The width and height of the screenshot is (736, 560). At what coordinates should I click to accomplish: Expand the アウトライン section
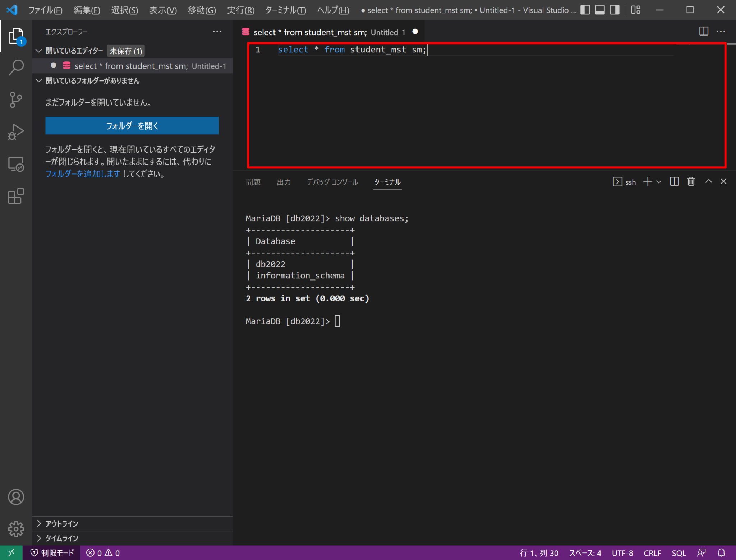click(61, 523)
